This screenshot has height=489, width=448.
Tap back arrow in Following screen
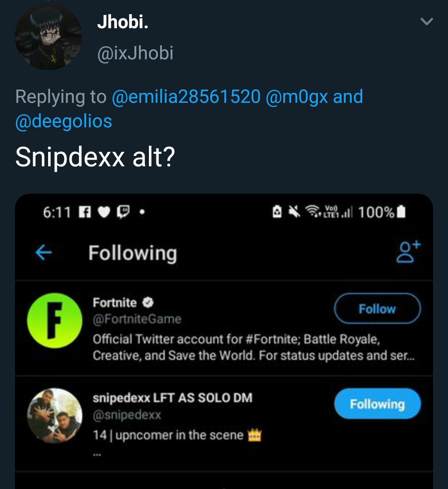click(x=44, y=252)
